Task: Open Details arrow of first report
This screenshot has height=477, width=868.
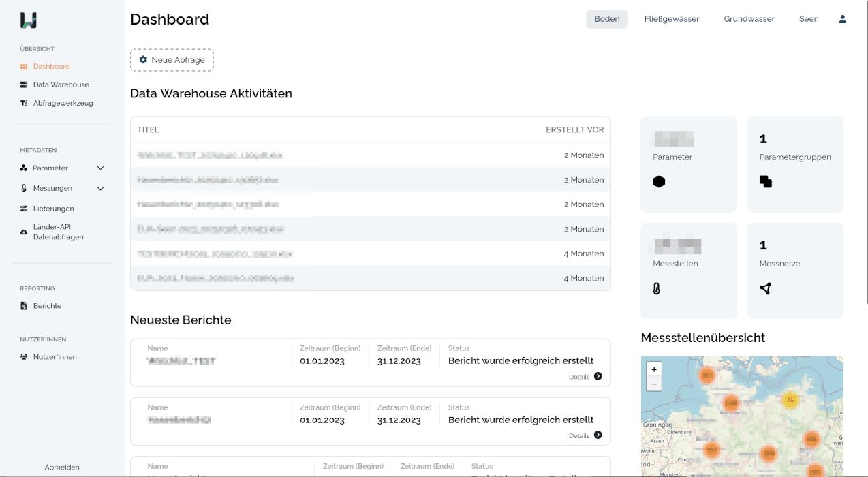Action: [598, 376]
